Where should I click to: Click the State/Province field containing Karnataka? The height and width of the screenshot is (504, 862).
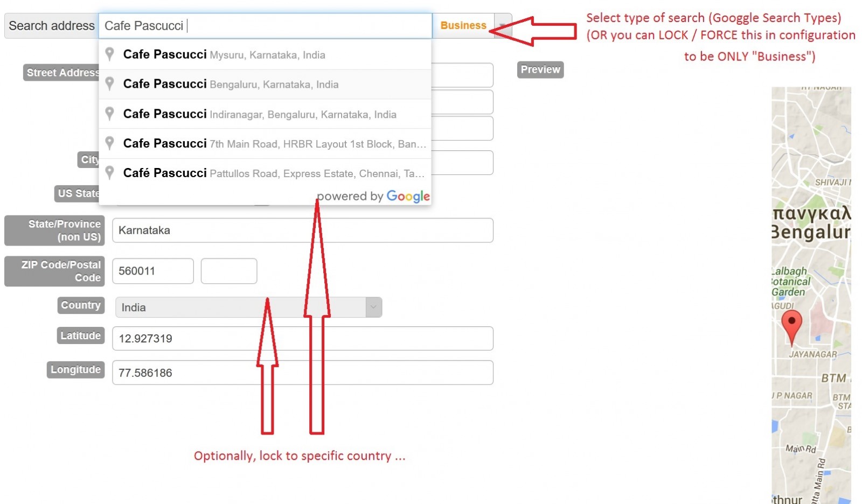point(303,230)
